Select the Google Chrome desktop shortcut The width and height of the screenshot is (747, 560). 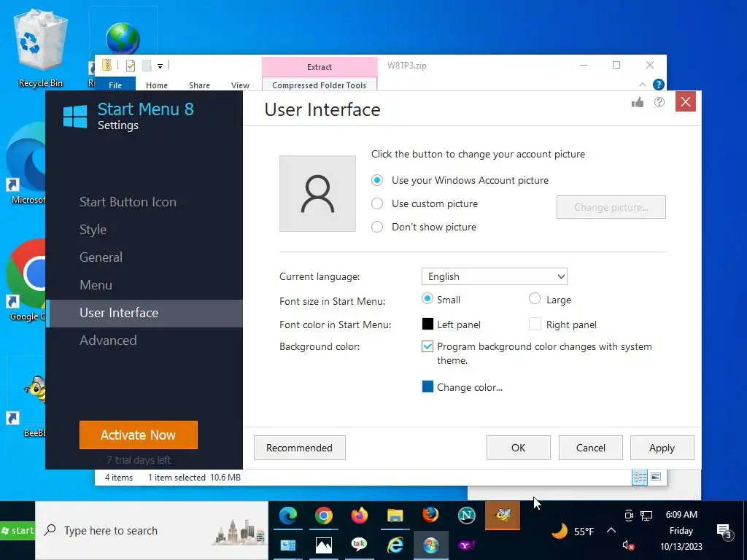click(x=26, y=280)
